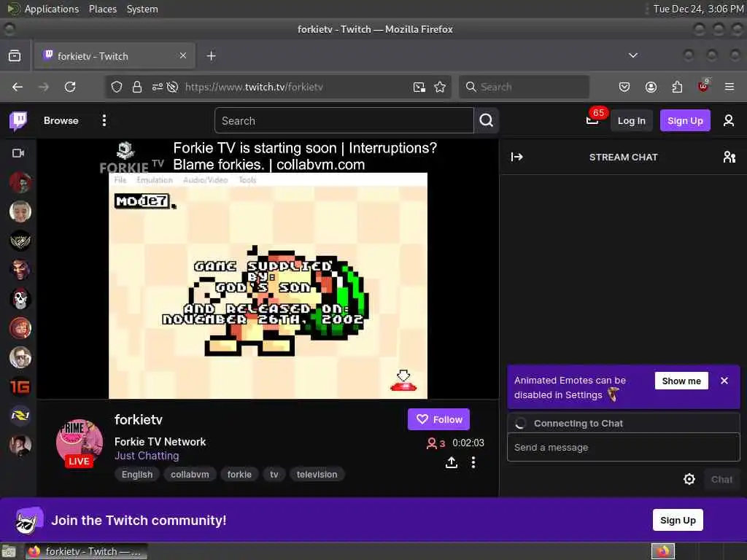Viewport: 747px width, 560px height.
Task: Dismiss the Animated Emotes notification
Action: [724, 381]
